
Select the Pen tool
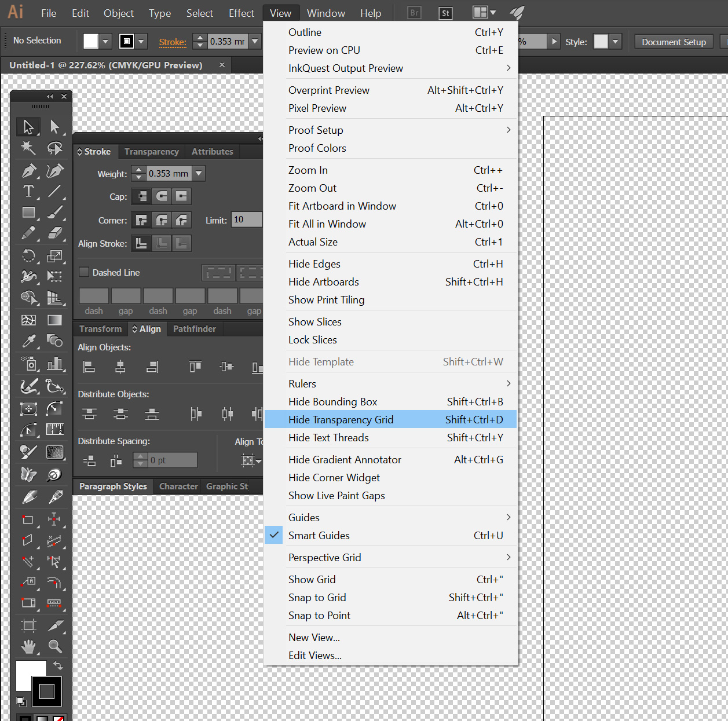pyautogui.click(x=28, y=171)
